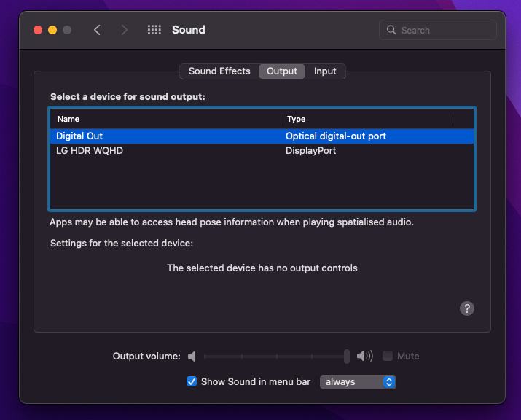Go forward with the right chevron arrow
Image resolution: width=521 pixels, height=420 pixels.
(124, 30)
